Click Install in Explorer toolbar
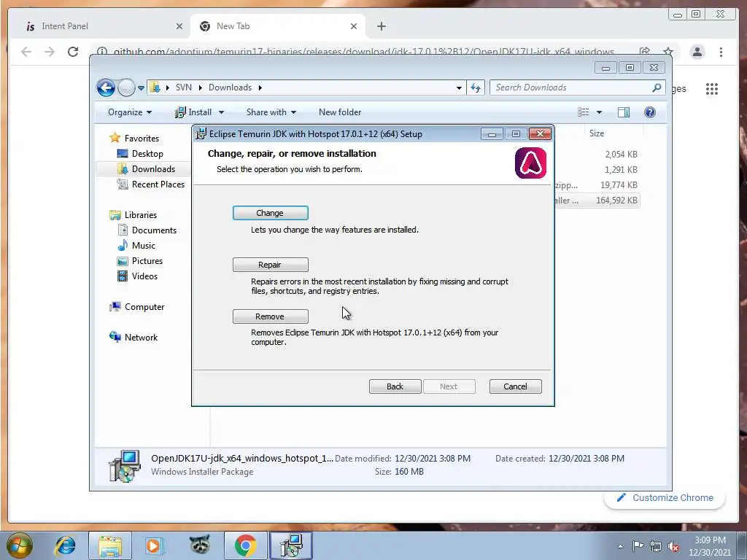Viewport: 747px width, 560px height. click(194, 112)
